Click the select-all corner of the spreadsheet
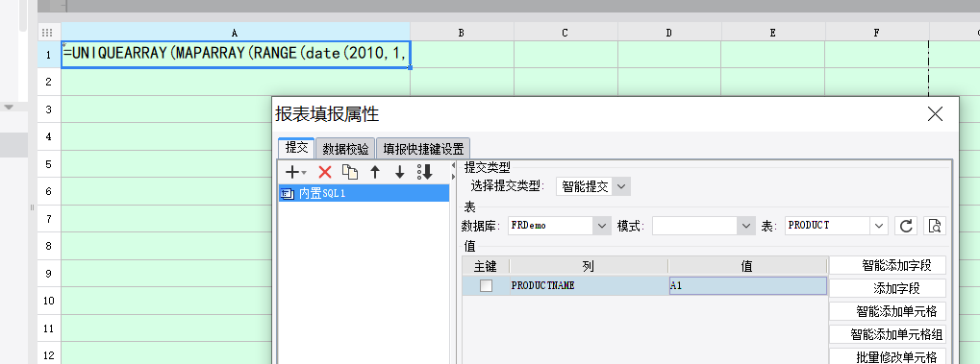This screenshot has width=980, height=364. (x=49, y=33)
